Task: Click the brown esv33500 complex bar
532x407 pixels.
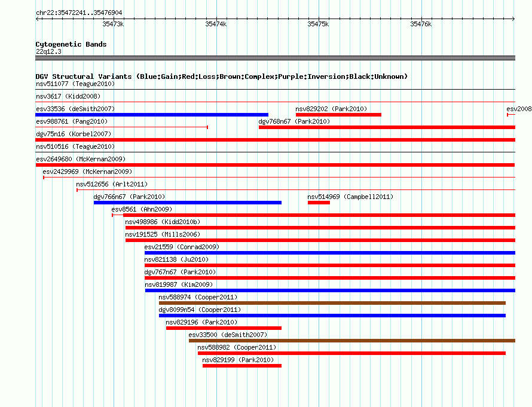Action: pos(352,341)
